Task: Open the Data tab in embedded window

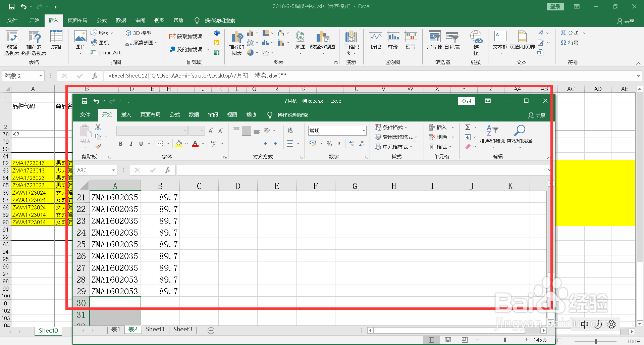Action: 194,115
